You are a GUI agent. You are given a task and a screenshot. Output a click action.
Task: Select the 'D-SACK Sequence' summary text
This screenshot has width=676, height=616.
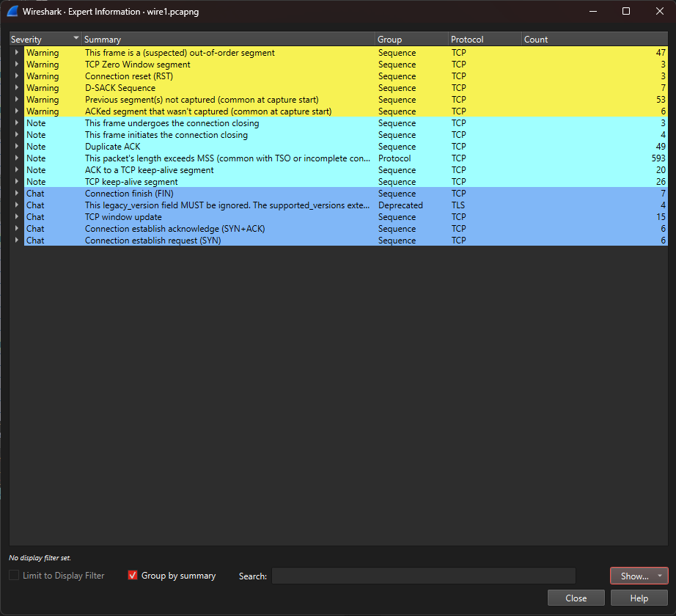120,87
